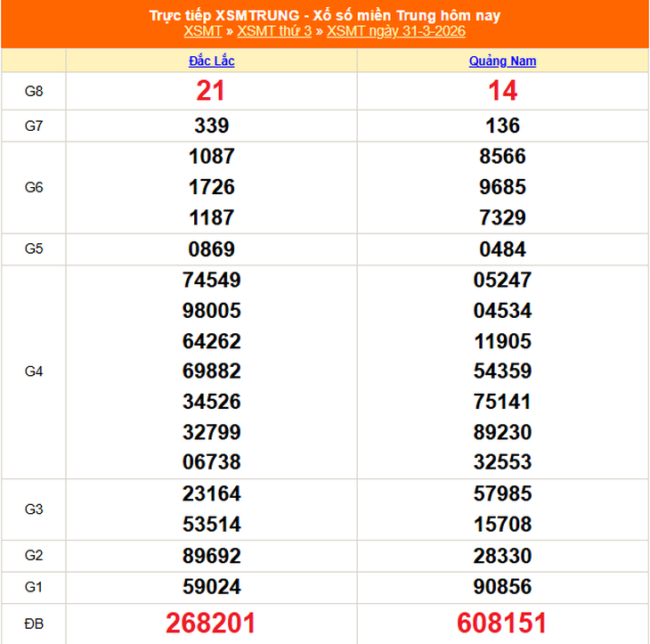Select Quảng Nam G3 number 57985
The height and width of the screenshot is (644, 650).
(502, 493)
